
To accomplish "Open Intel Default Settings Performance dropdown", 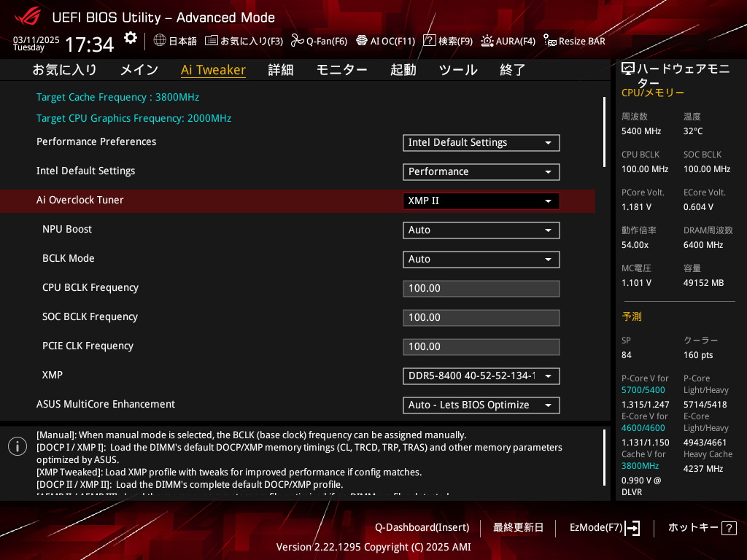I will coord(481,172).
